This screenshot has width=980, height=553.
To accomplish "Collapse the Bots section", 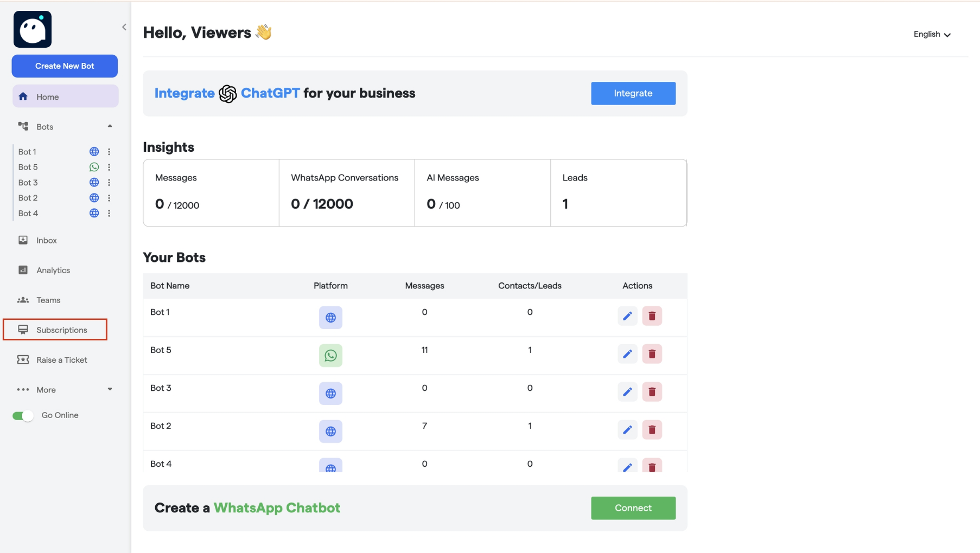I will click(x=110, y=126).
